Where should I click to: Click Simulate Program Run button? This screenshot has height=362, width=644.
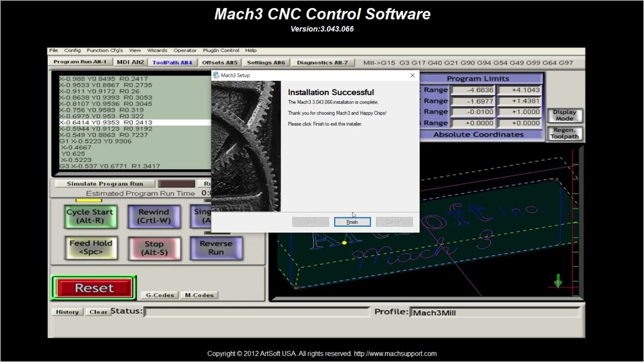point(105,184)
